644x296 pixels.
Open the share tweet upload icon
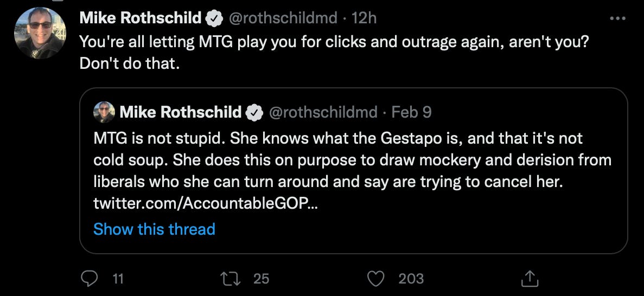tap(530, 279)
